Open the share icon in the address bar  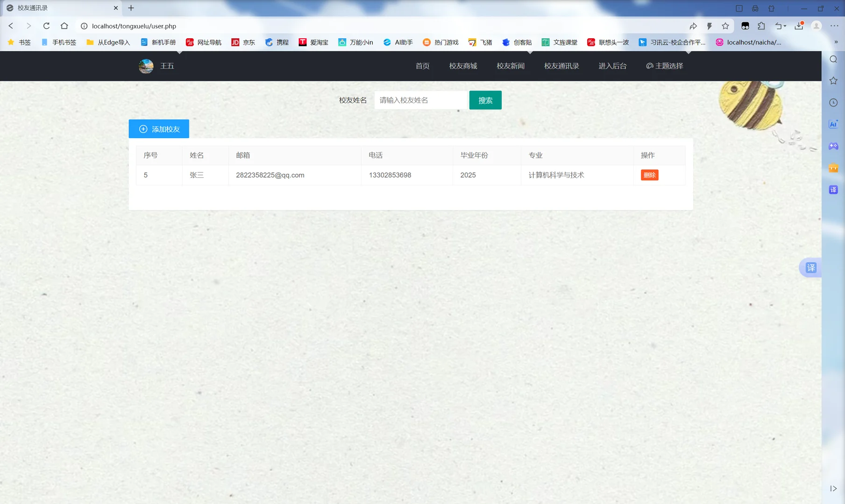click(x=693, y=26)
